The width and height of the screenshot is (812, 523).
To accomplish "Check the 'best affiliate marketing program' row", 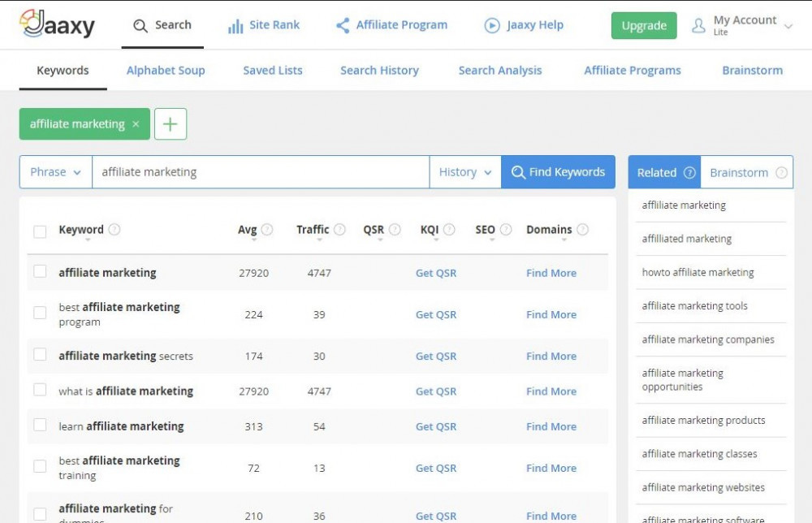I will pos(40,313).
